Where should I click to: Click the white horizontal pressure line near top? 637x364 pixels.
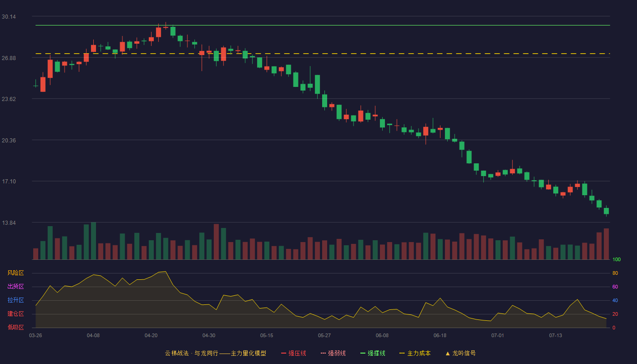(x=323, y=25)
